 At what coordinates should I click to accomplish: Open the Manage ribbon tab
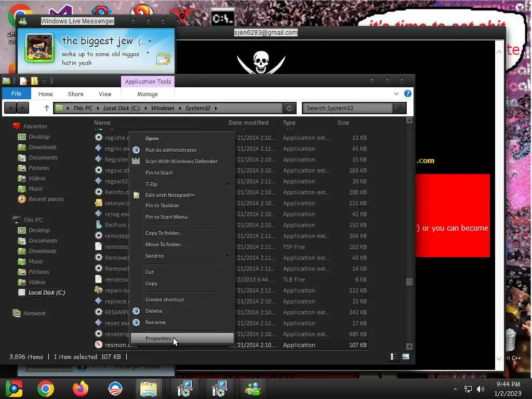coord(147,94)
